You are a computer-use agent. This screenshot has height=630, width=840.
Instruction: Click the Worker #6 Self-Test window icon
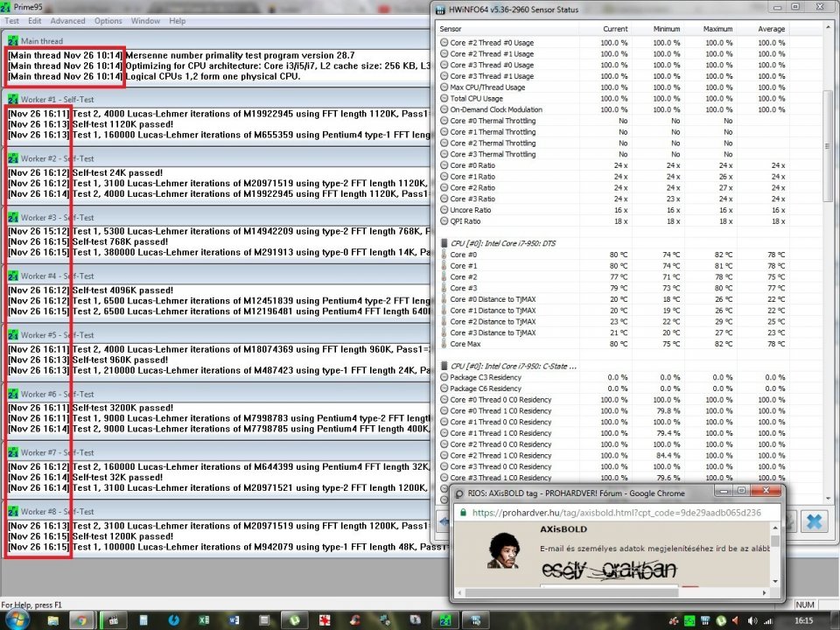click(13, 394)
